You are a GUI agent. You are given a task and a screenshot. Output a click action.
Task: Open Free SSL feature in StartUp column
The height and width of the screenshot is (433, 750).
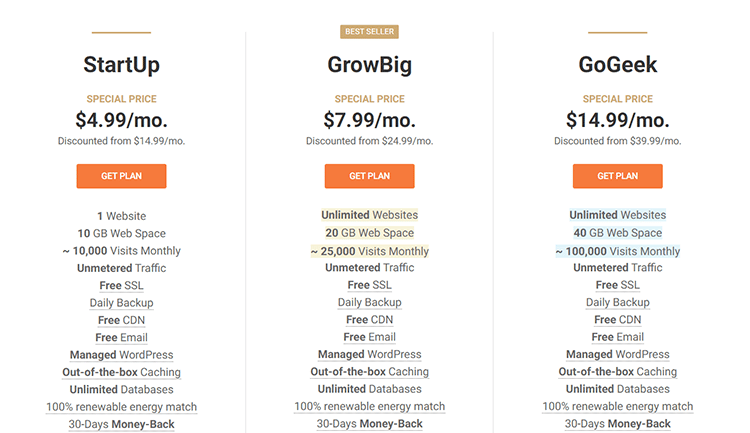click(121, 285)
